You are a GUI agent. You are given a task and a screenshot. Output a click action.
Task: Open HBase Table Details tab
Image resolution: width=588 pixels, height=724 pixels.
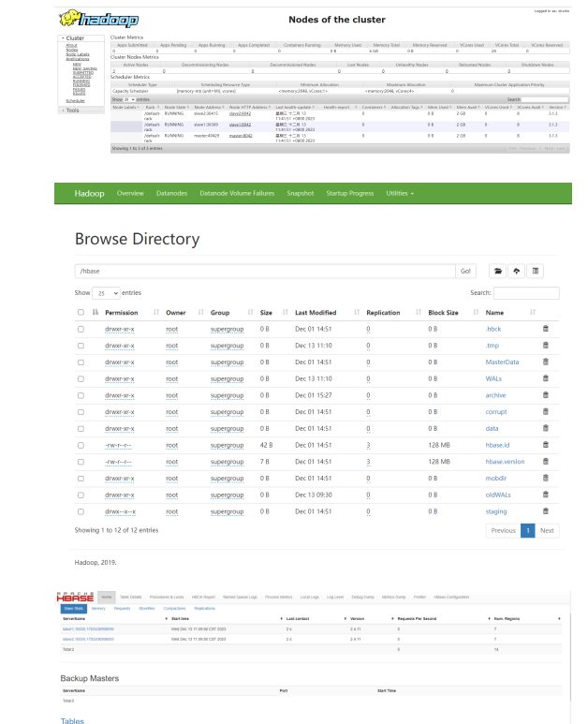pyautogui.click(x=131, y=597)
